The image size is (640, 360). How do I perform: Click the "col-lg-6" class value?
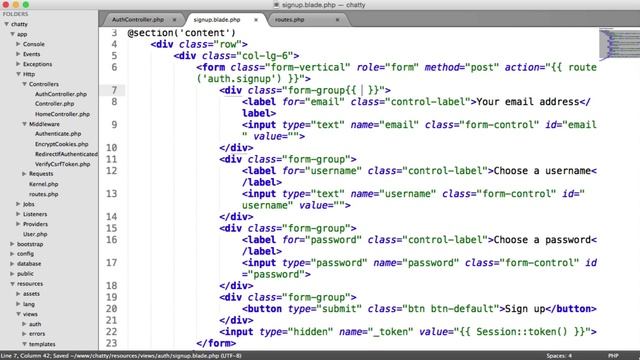click(265, 56)
